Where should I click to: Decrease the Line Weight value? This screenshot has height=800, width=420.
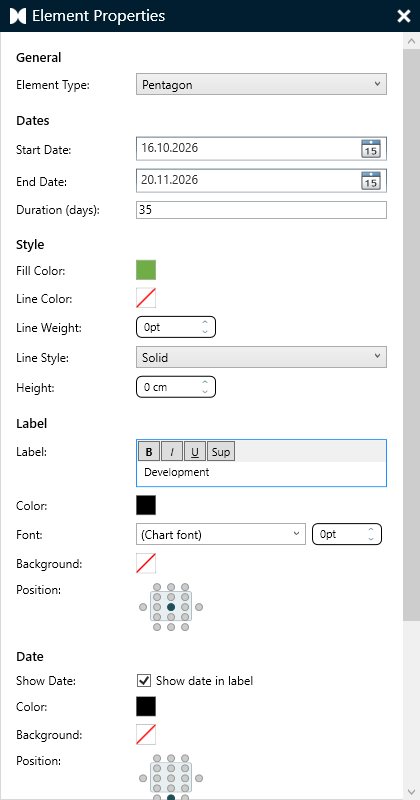205,332
